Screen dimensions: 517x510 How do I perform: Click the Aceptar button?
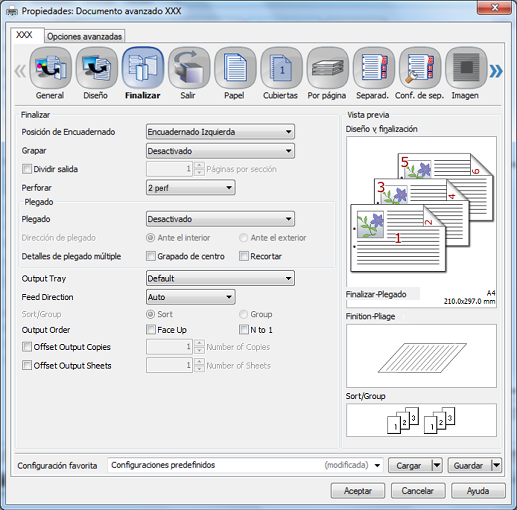pyautogui.click(x=358, y=491)
